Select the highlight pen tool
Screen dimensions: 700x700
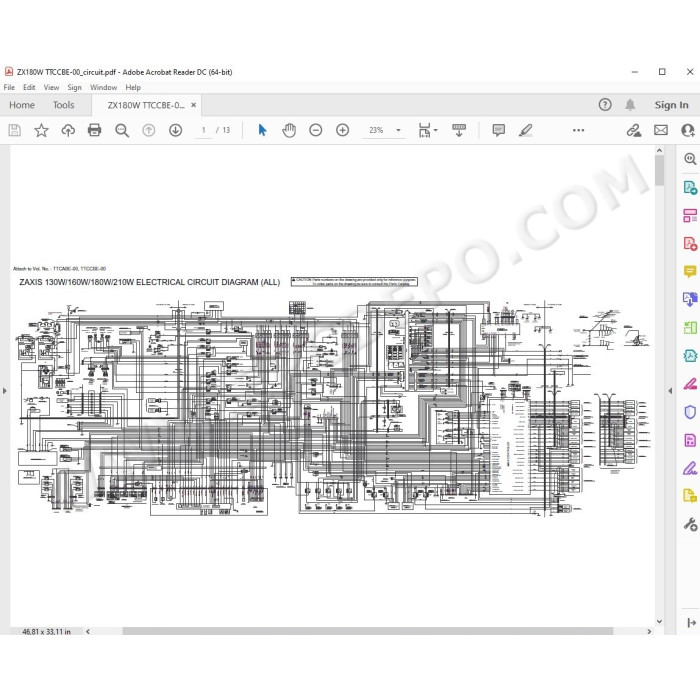point(526,130)
